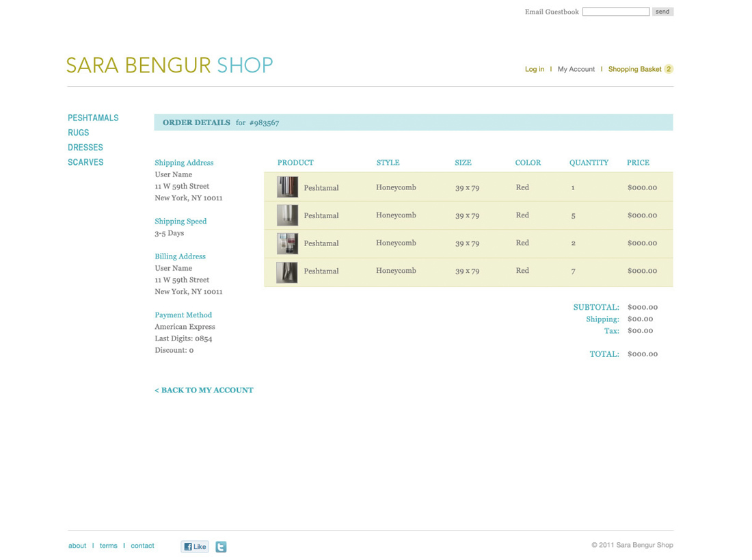Click the Sara Bengur Shop logo
752x560 pixels.
(x=170, y=66)
